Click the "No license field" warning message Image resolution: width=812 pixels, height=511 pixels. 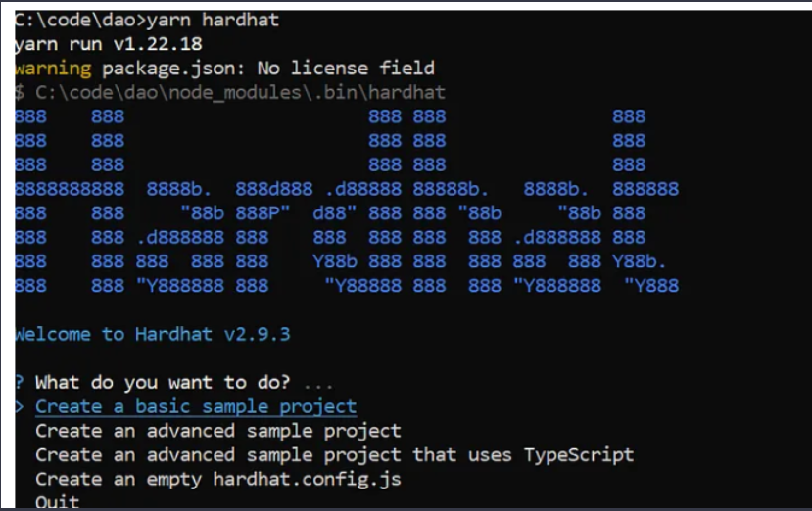[x=346, y=68]
